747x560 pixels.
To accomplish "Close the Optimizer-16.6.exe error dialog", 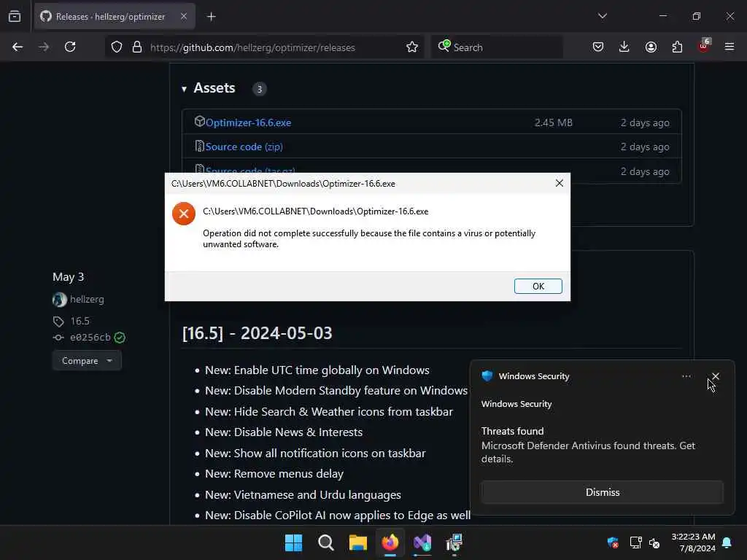I will click(x=560, y=183).
